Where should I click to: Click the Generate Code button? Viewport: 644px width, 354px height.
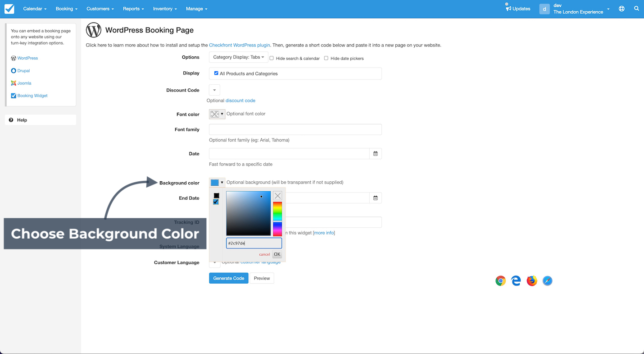(229, 278)
